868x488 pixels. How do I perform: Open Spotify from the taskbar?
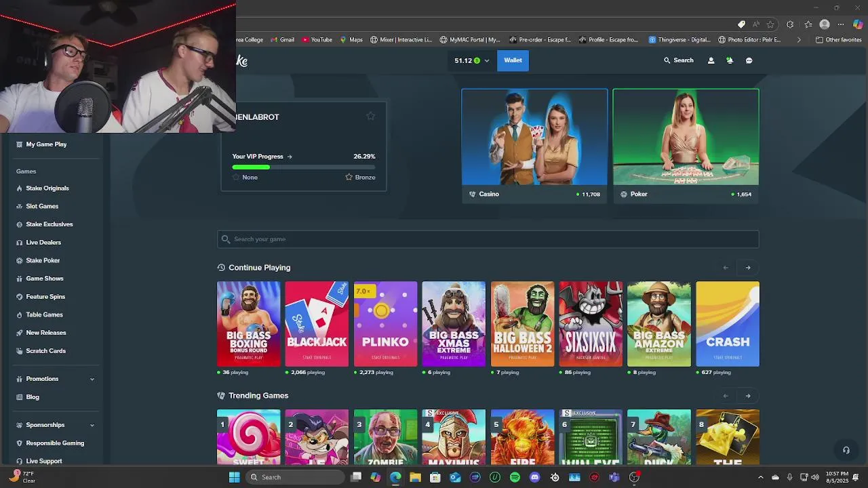tap(515, 477)
